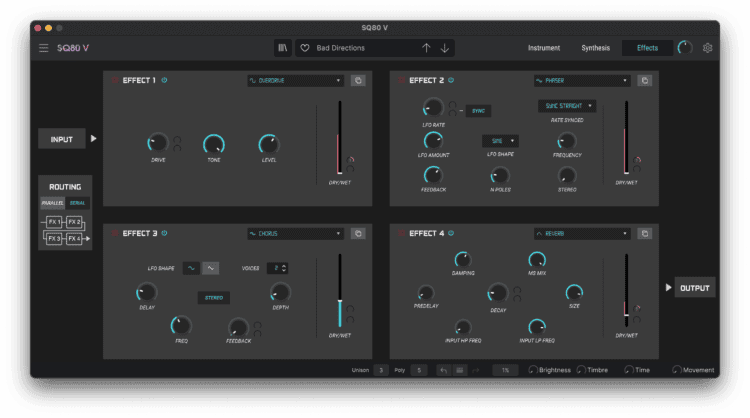750x418 pixels.
Task: Switch to Instrument tab
Action: [x=544, y=48]
